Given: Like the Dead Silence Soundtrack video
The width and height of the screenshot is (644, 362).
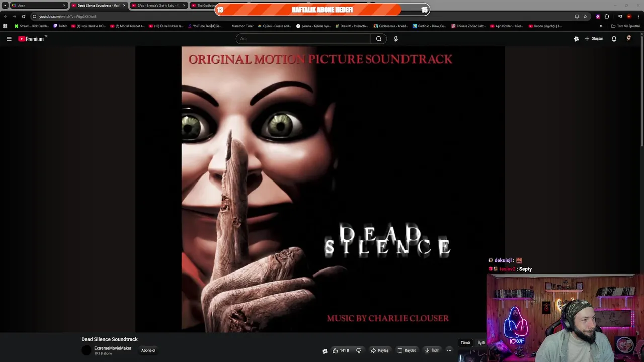Looking at the screenshot, I should 341,350.
